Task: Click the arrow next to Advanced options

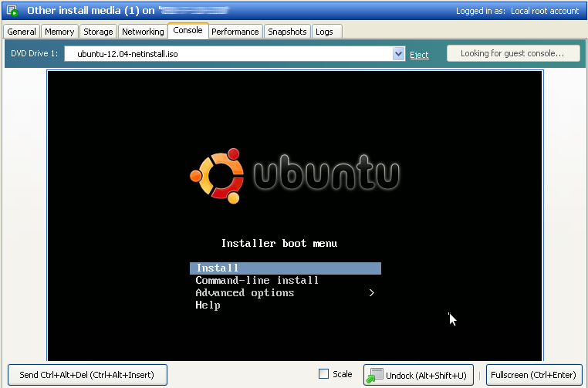Action: 372,293
